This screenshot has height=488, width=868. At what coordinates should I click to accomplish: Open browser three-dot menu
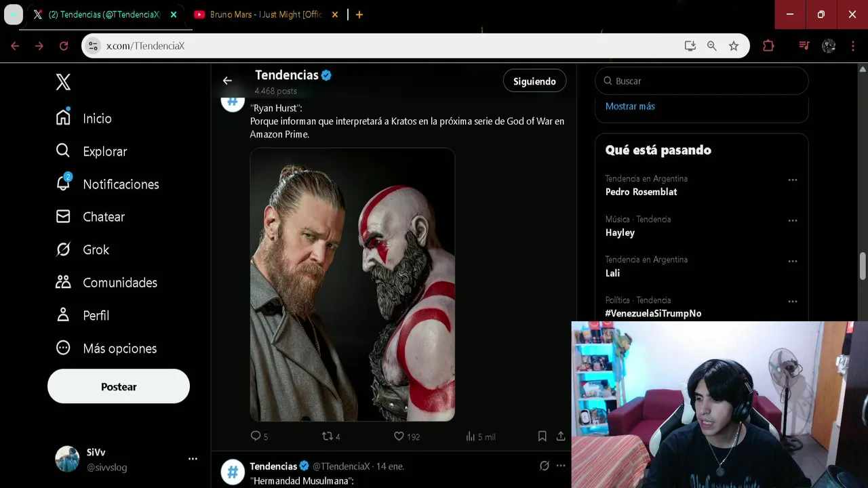852,45
